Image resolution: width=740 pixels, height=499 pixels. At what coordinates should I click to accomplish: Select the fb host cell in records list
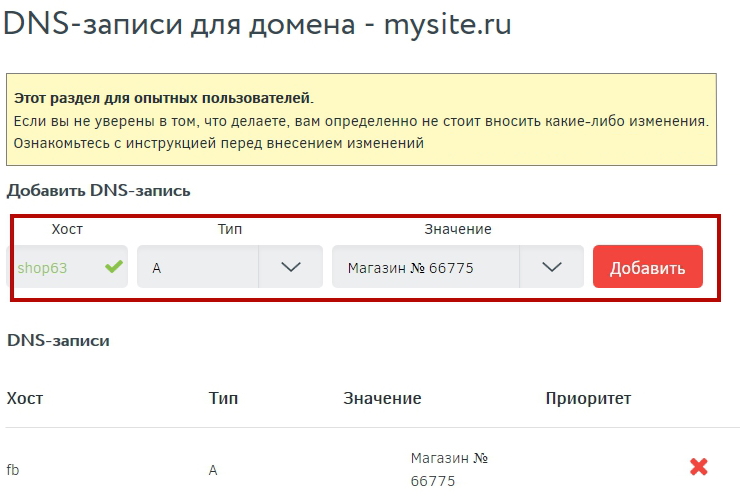tap(13, 469)
